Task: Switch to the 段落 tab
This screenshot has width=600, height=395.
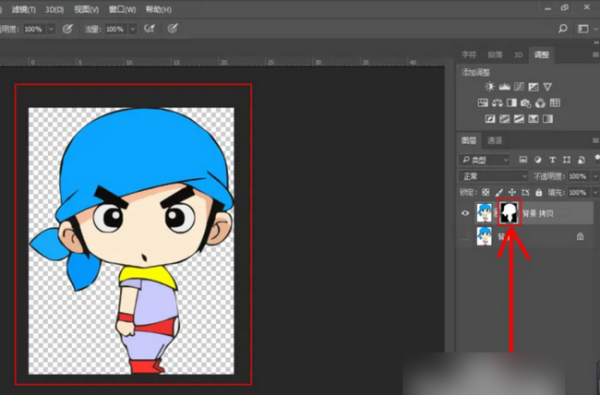Action: (x=495, y=55)
